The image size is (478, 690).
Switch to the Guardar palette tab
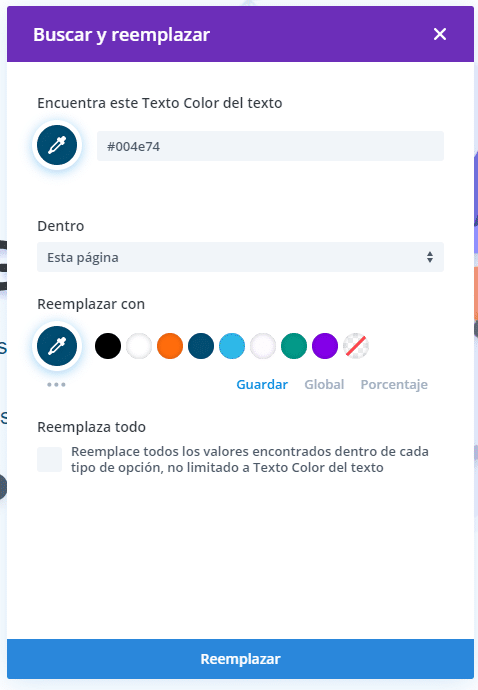click(262, 385)
